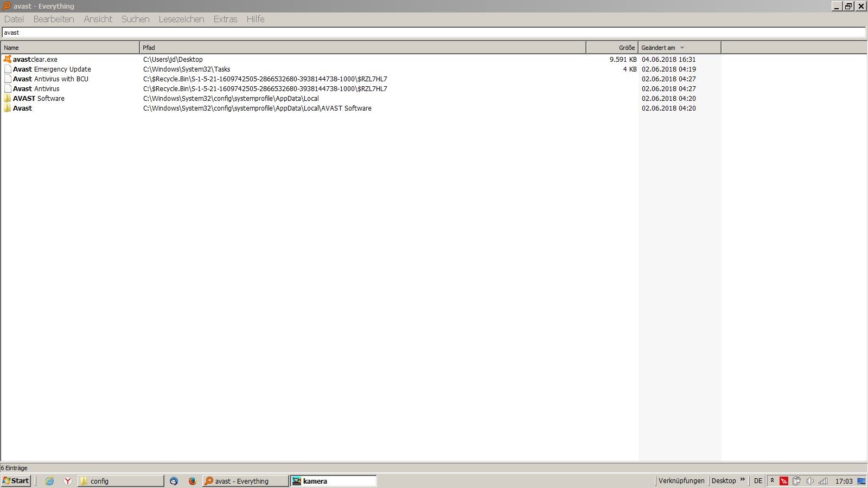Open the Verknüpfungen toolbar
This screenshot has width=868, height=488.
[x=681, y=481]
